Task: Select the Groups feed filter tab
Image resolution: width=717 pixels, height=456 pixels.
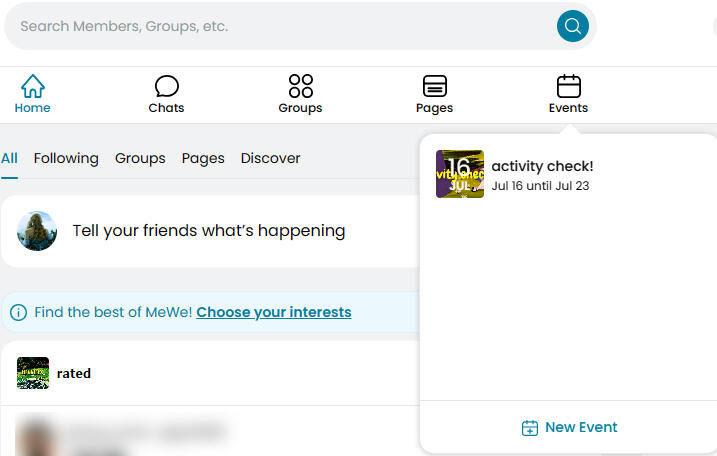Action: coord(140,158)
